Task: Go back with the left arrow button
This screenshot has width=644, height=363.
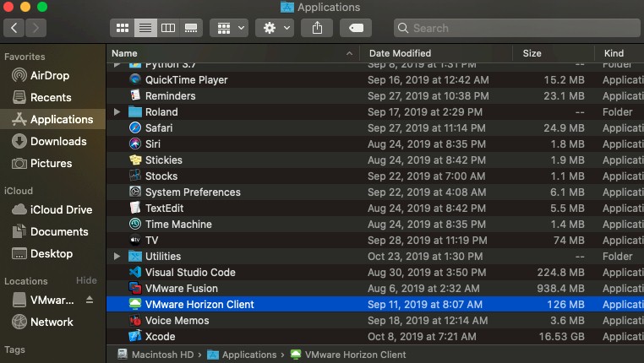Action: coord(14,28)
